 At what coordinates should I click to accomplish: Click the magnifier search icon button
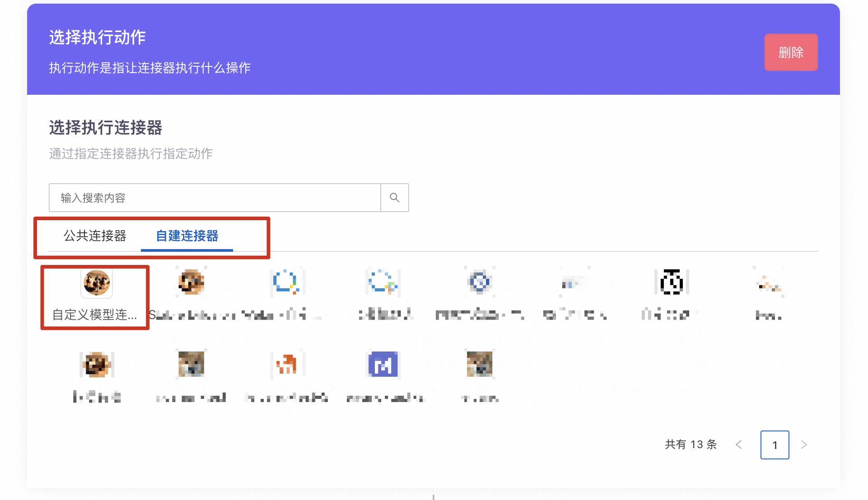394,198
